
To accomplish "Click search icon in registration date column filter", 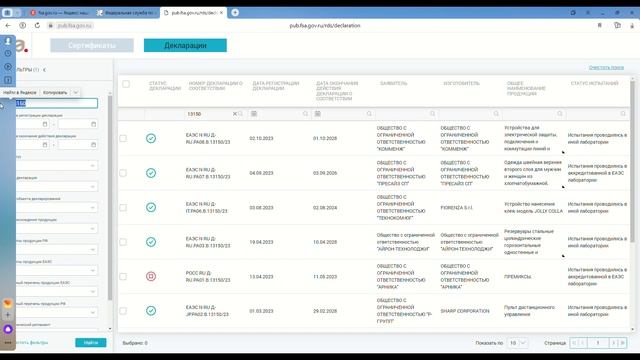I will [x=305, y=114].
